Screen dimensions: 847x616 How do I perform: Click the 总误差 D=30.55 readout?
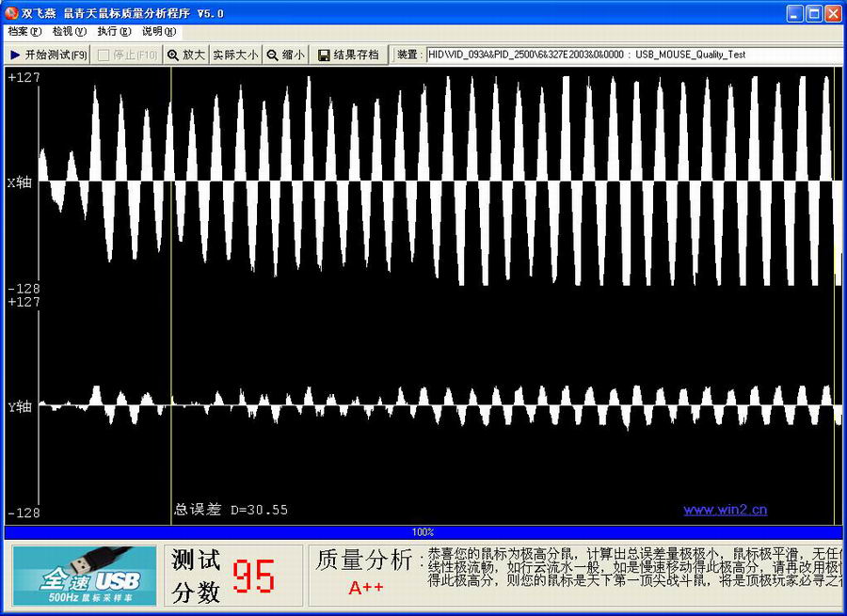pyautogui.click(x=231, y=510)
